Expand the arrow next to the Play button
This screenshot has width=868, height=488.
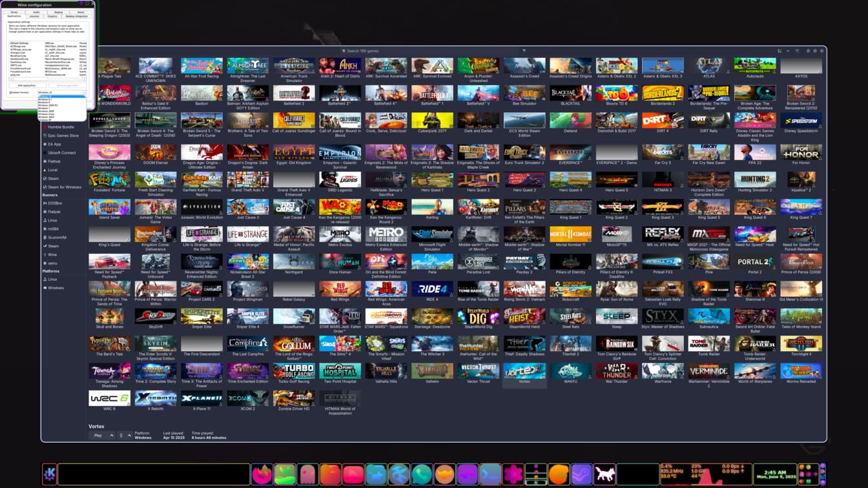point(112,436)
